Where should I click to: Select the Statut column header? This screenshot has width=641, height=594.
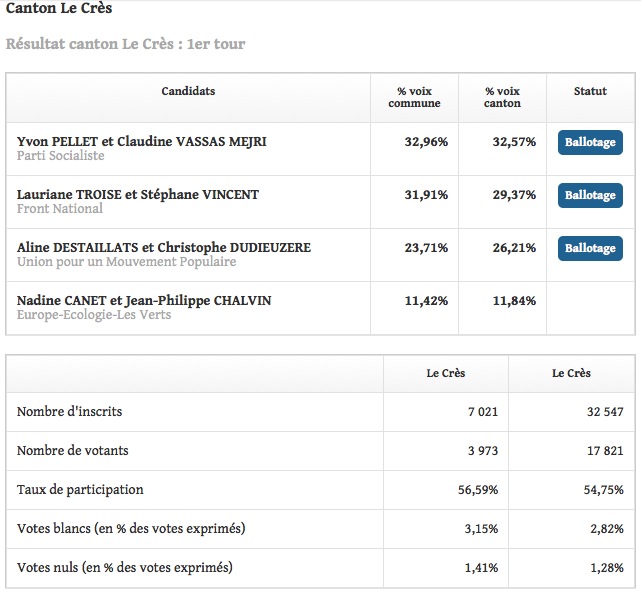click(590, 91)
